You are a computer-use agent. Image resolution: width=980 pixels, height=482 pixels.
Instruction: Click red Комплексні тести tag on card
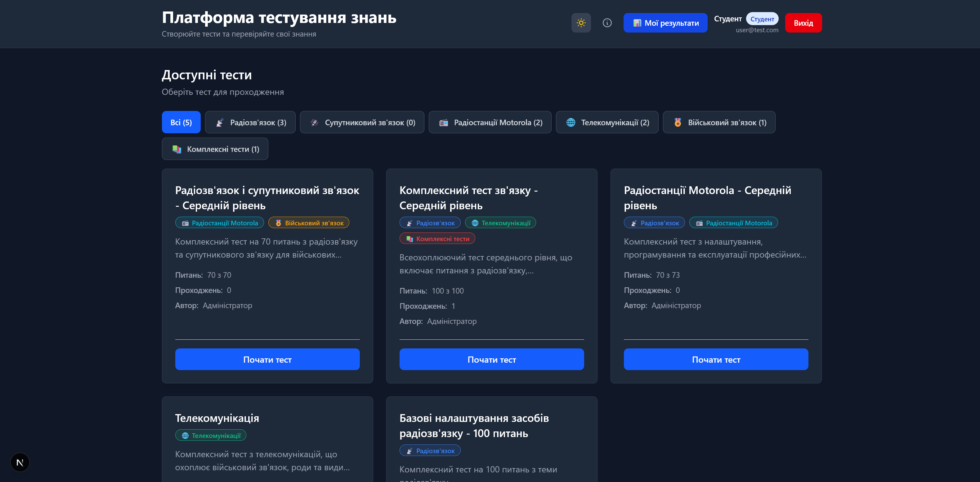[437, 239]
